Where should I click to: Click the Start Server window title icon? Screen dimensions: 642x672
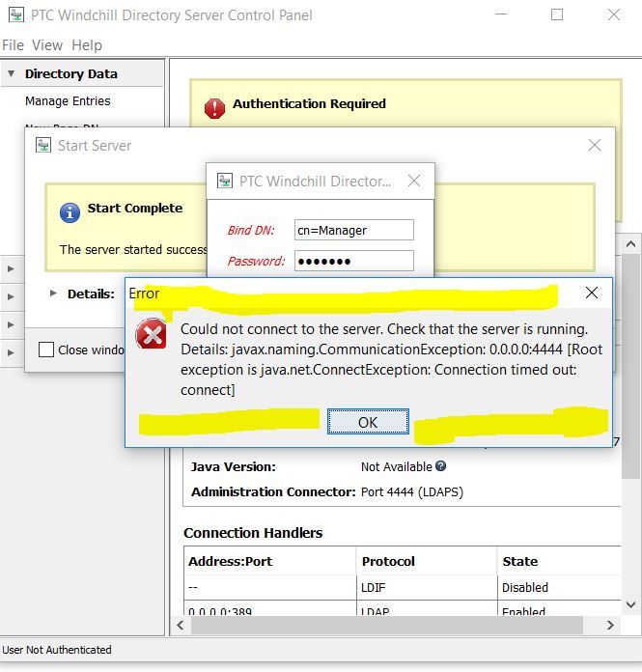click(x=43, y=145)
